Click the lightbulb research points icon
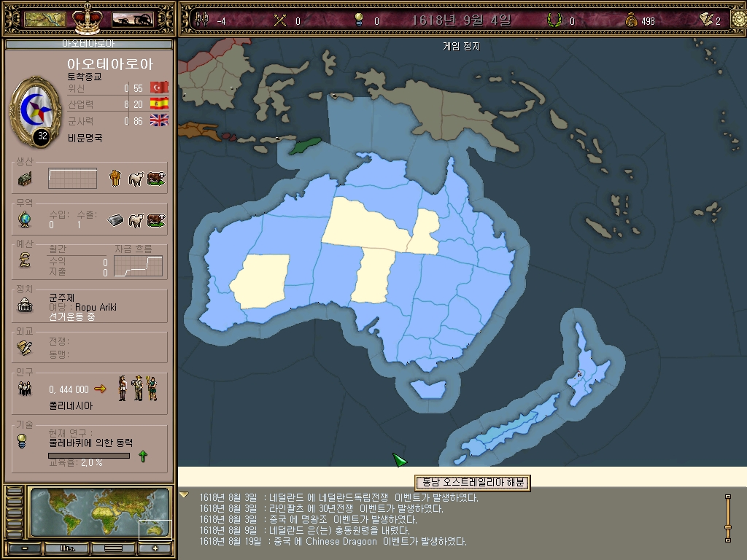The image size is (747, 560). click(x=359, y=20)
